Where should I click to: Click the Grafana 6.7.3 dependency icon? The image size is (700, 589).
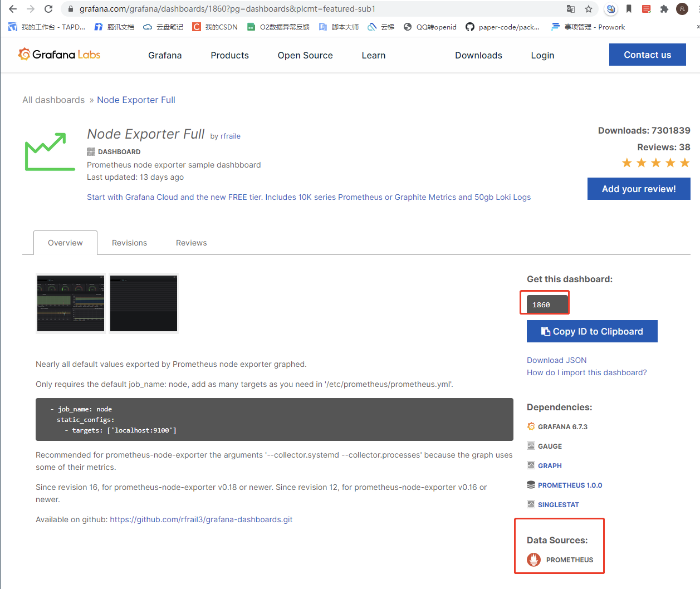[531, 426]
